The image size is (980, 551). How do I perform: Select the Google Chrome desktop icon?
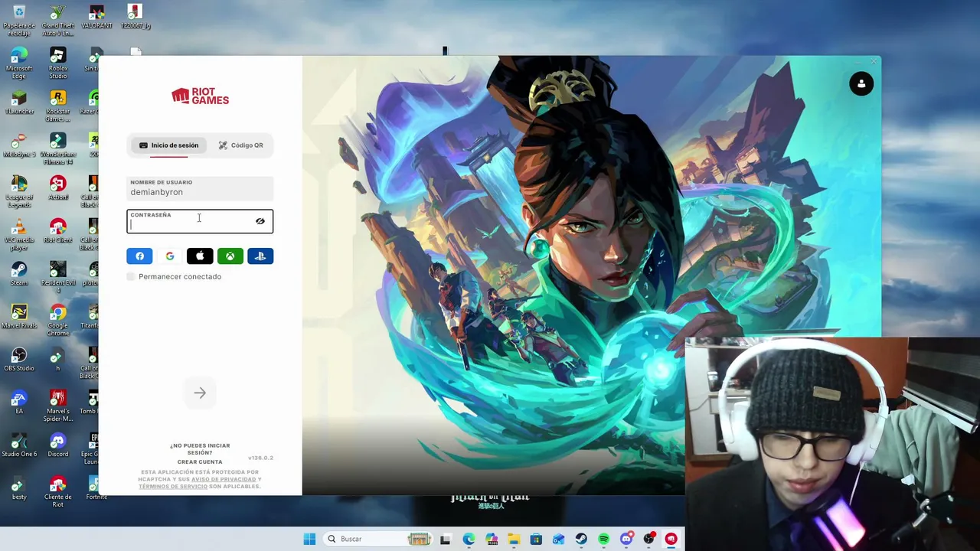click(x=57, y=321)
